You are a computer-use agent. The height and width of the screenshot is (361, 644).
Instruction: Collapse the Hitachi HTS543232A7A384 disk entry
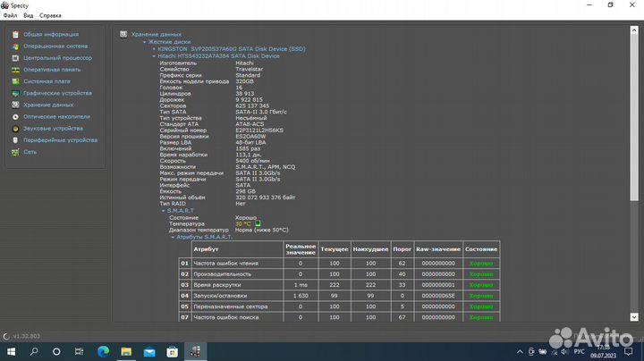[154, 56]
